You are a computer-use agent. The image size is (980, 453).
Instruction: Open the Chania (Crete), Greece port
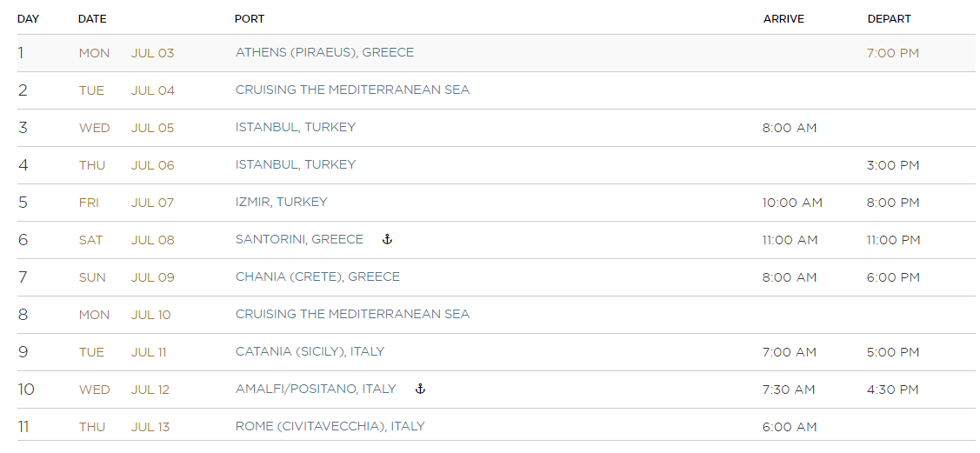point(317,276)
